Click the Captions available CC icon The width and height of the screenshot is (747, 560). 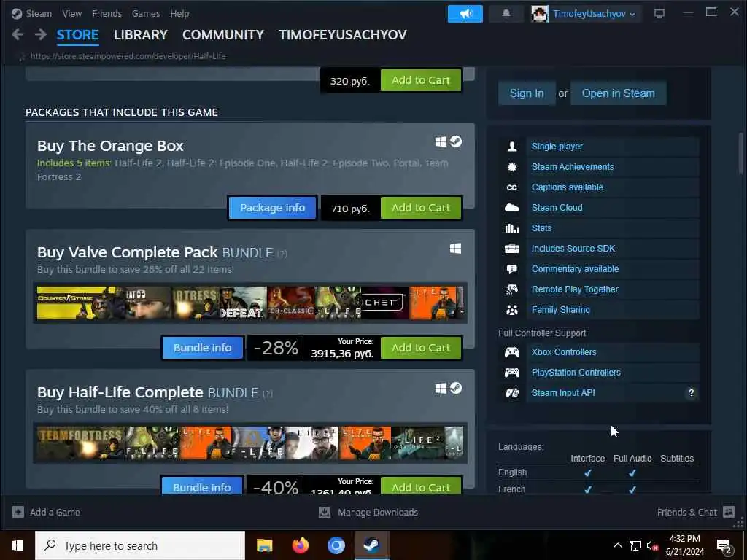tap(512, 187)
